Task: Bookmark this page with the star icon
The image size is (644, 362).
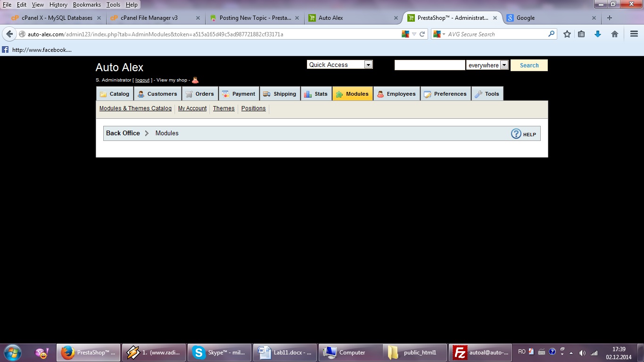Action: point(567,34)
